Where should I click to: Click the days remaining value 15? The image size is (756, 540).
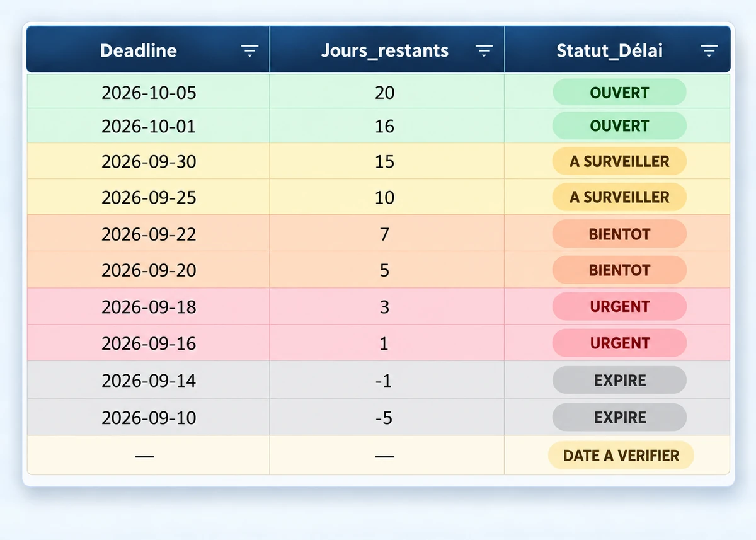point(384,161)
